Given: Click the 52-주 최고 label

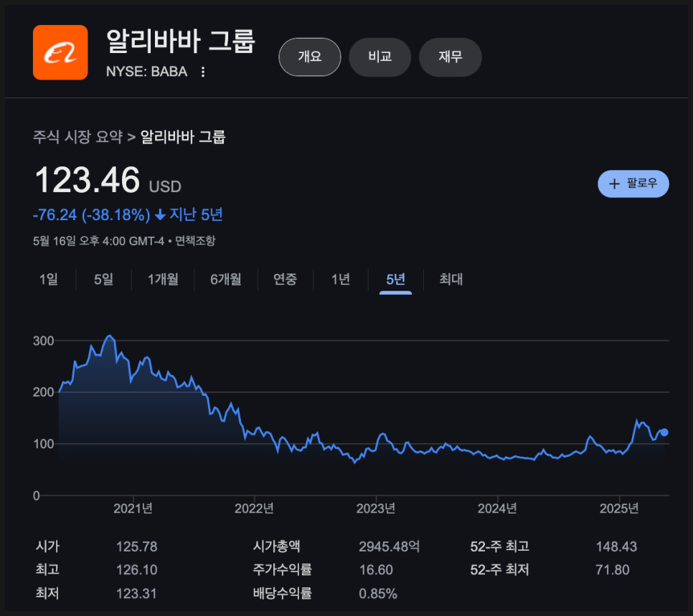Looking at the screenshot, I should coord(500,546).
